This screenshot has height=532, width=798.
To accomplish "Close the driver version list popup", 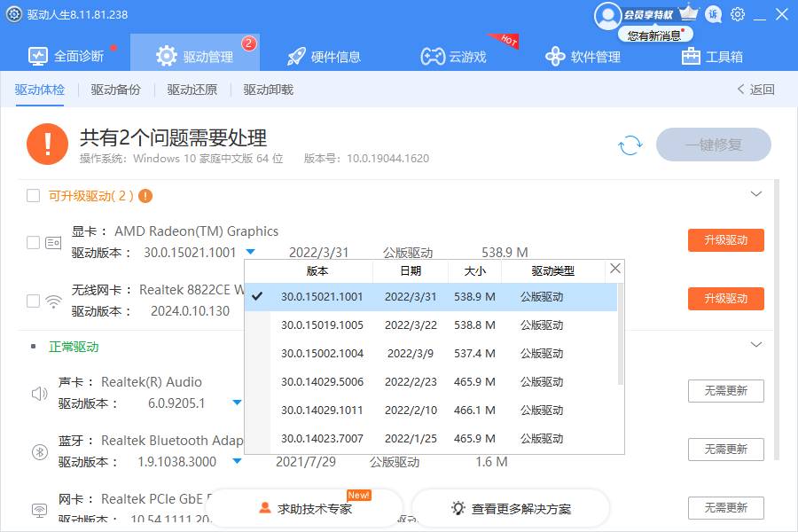I will point(615,269).
